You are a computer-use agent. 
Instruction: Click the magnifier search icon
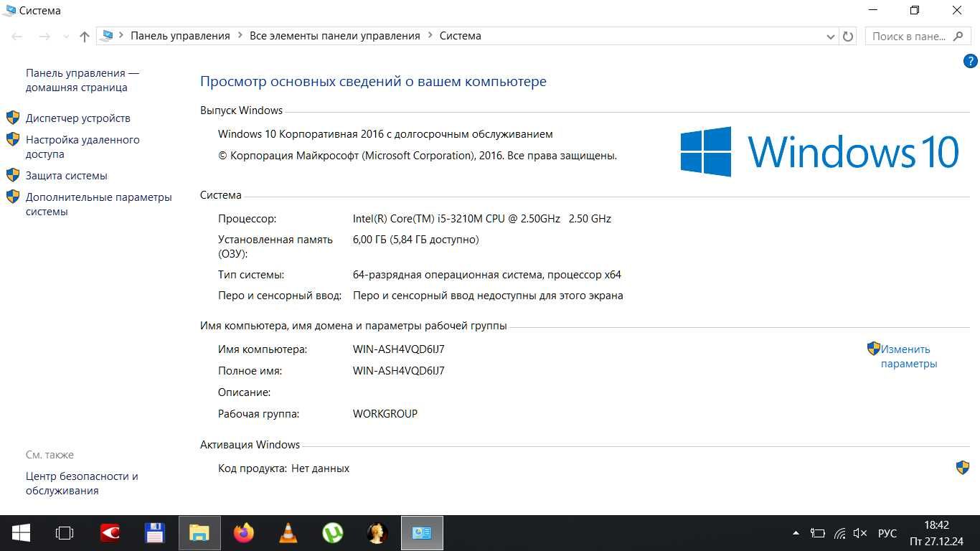pos(958,36)
